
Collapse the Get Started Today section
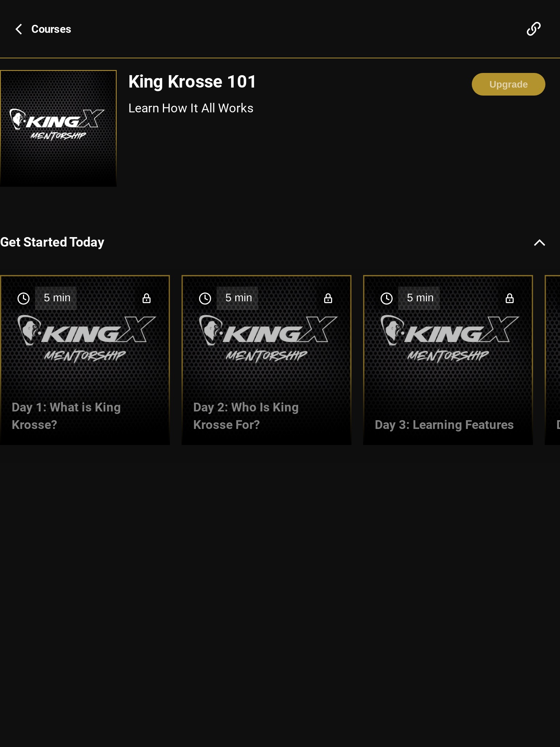pos(539,243)
